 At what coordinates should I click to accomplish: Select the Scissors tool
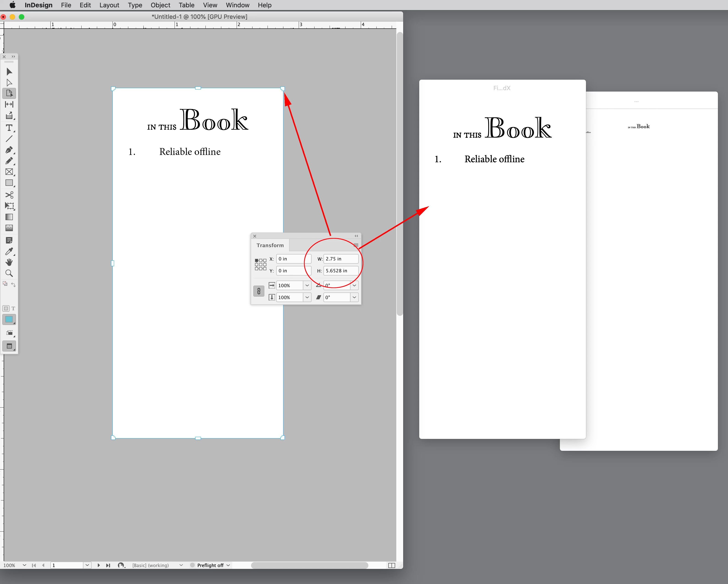pos(9,195)
